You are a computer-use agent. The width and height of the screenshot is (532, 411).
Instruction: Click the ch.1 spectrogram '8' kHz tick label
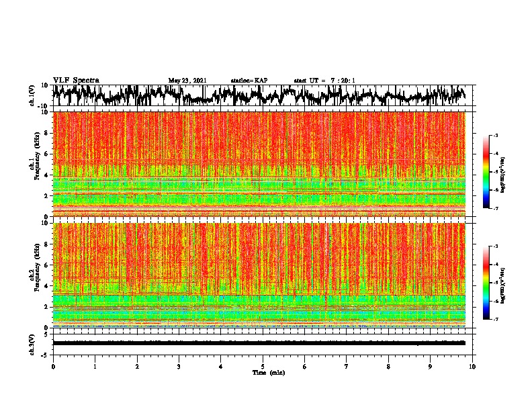(x=47, y=133)
